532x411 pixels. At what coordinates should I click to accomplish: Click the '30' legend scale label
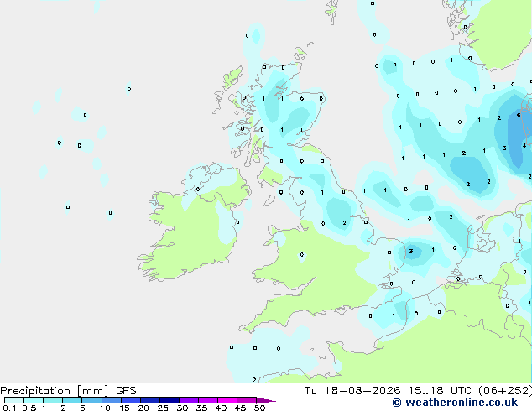(x=182, y=408)
